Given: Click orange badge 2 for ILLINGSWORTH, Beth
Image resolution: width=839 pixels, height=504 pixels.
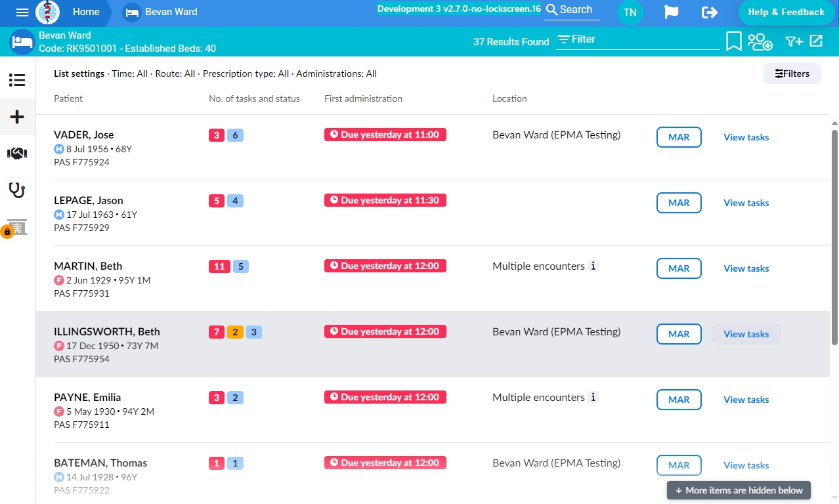Looking at the screenshot, I should pyautogui.click(x=235, y=332).
